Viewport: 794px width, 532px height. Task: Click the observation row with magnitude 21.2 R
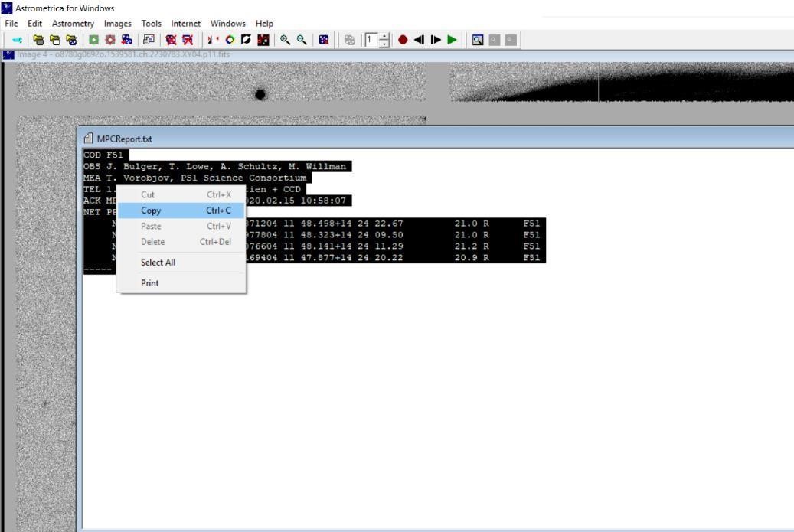pos(395,246)
